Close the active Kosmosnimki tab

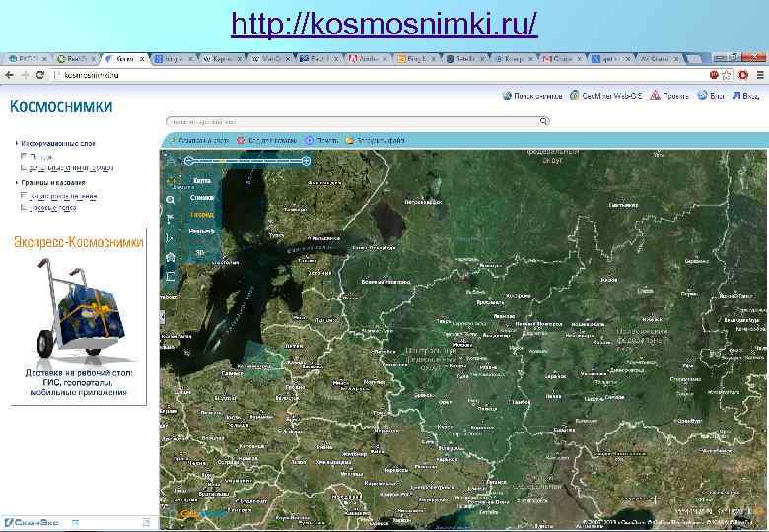tap(142, 59)
